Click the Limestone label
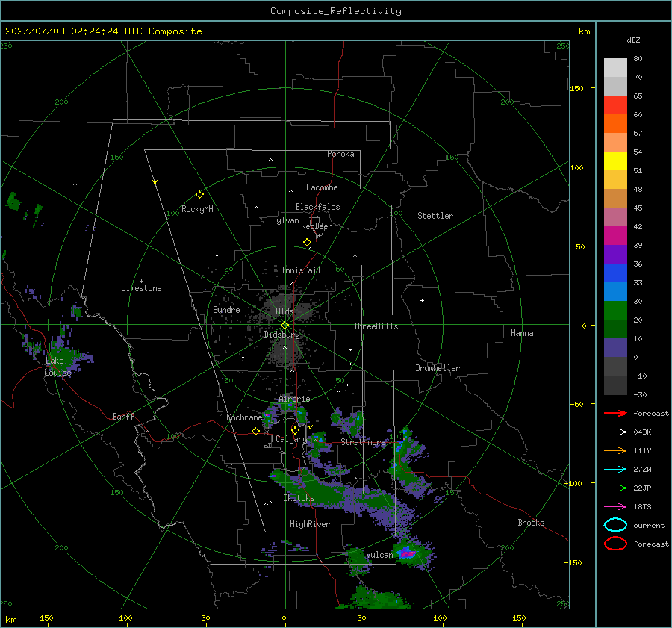The height and width of the screenshot is (628, 672). tap(141, 288)
